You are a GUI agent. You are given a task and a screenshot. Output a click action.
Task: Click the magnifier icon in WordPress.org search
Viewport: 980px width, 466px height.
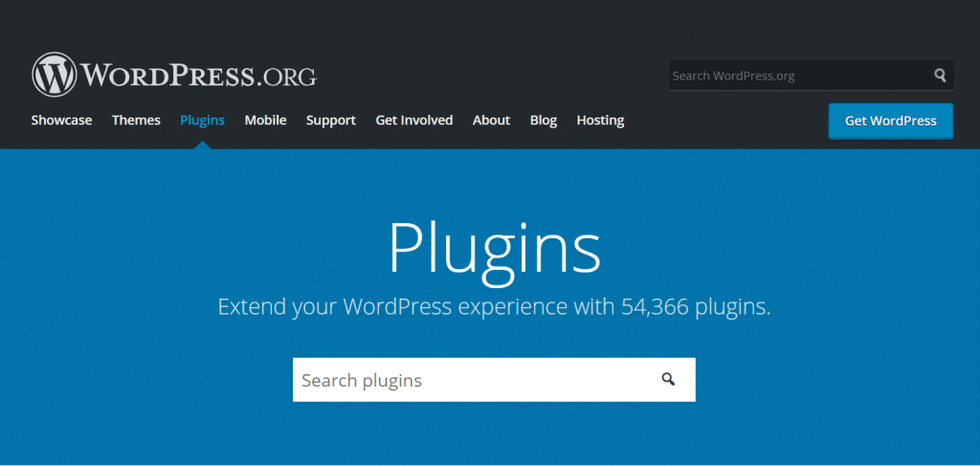[x=940, y=76]
